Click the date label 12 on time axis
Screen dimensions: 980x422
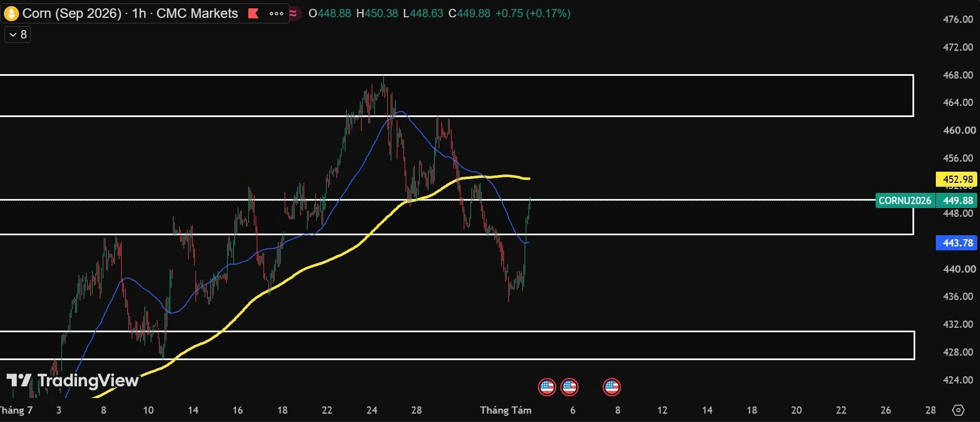pos(662,410)
